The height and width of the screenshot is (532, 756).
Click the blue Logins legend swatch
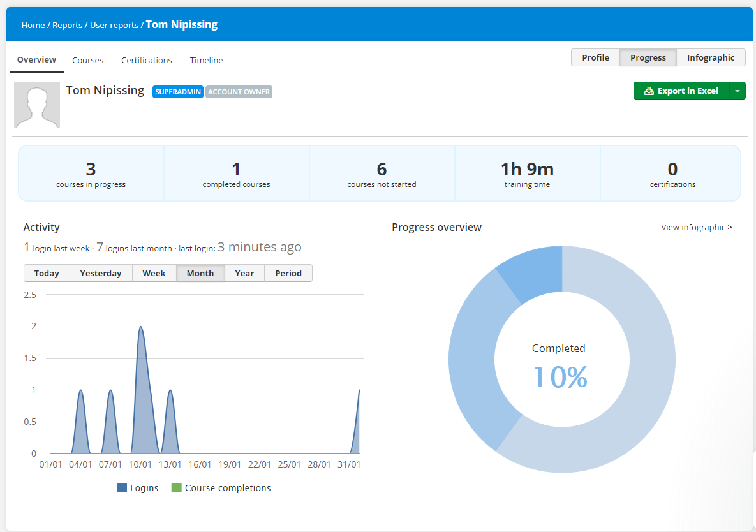[123, 487]
